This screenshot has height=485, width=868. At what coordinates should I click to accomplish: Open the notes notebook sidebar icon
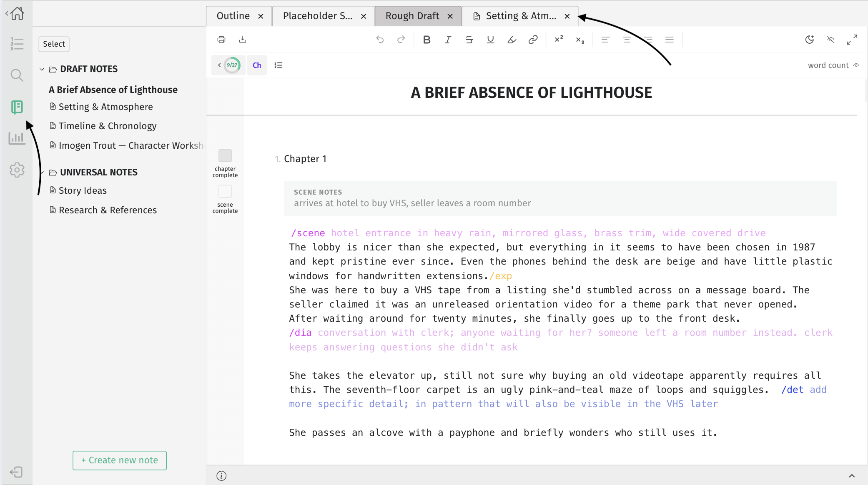[x=17, y=107]
